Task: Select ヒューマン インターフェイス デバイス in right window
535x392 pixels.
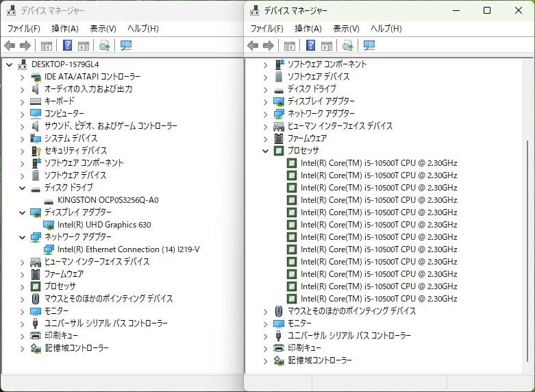Action: [340, 126]
